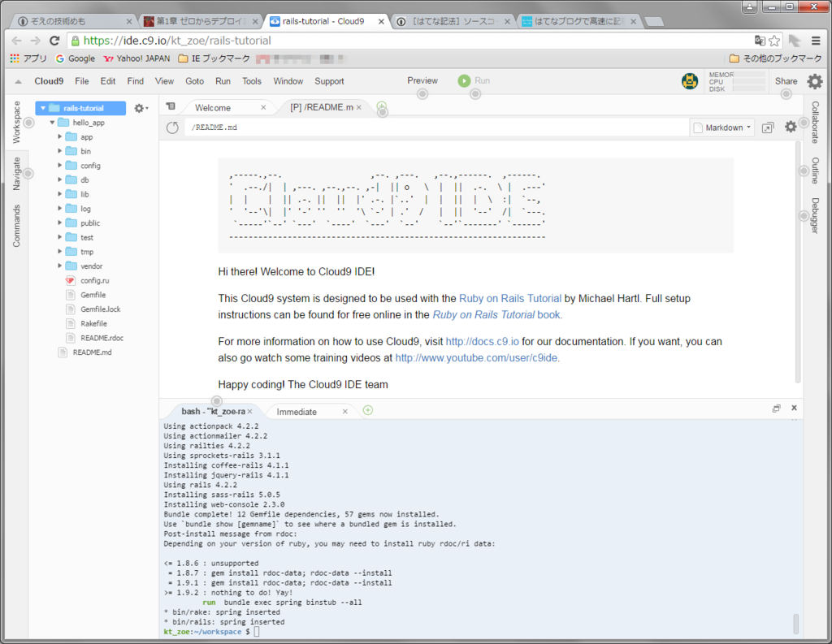The image size is (832, 644).
Task: Collapse the menu bar with the up arrow
Action: tap(18, 82)
